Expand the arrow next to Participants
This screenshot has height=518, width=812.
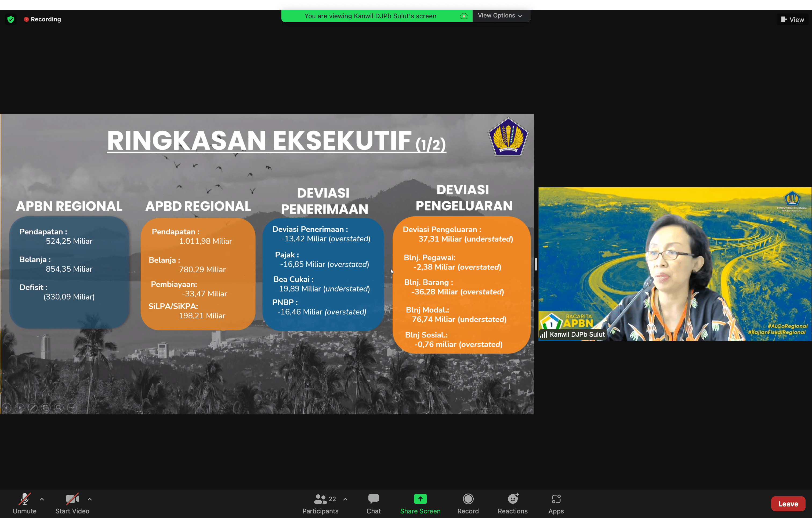pos(345,499)
